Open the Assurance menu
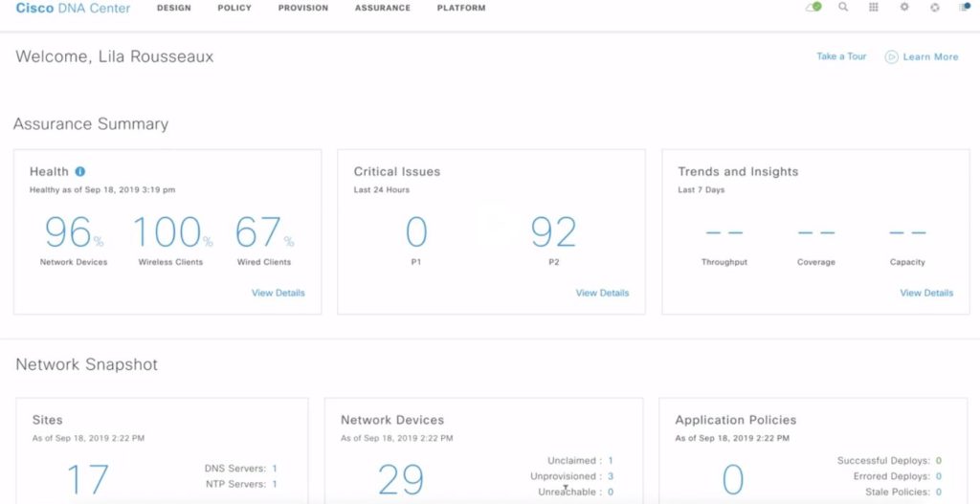980x504 pixels. tap(382, 8)
